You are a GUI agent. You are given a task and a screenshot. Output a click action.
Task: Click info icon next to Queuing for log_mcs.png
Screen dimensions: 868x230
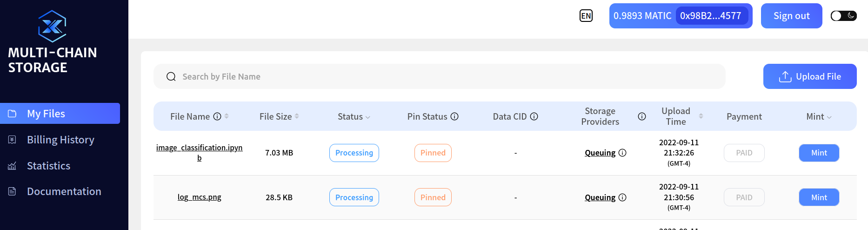(622, 197)
